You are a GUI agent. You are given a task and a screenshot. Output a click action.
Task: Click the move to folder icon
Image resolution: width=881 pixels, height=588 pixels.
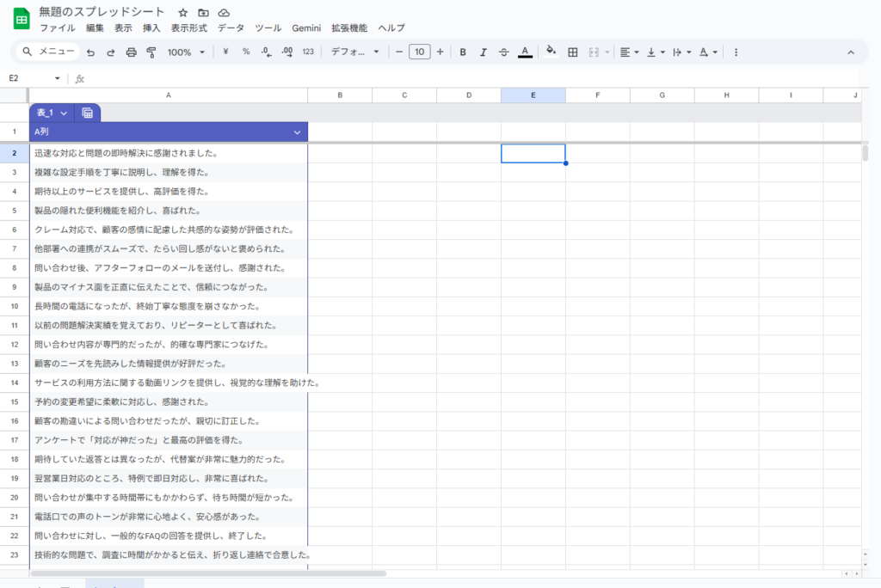tap(203, 13)
